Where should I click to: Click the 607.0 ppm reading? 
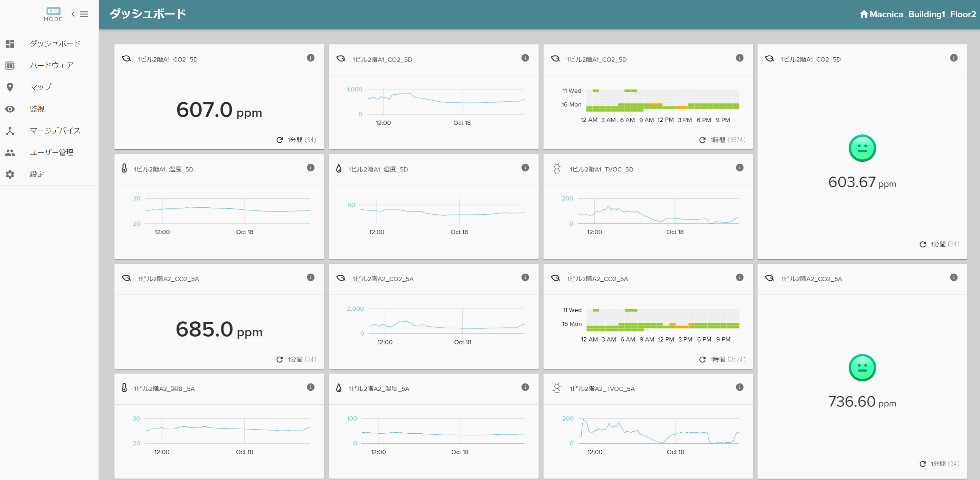click(219, 110)
